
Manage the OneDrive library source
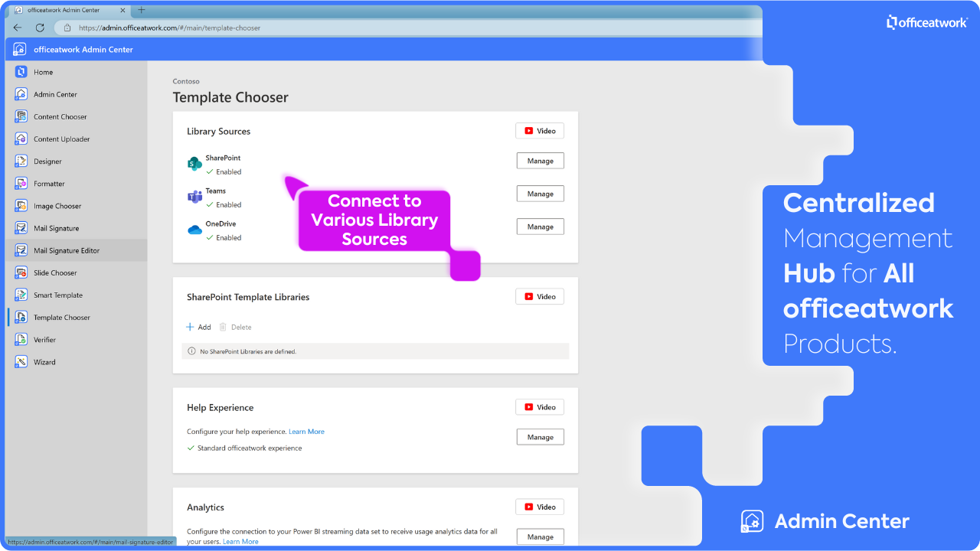coord(541,227)
